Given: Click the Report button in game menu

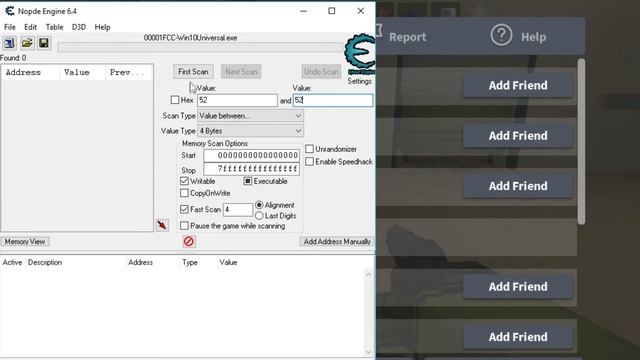Looking at the screenshot, I should click(407, 37).
